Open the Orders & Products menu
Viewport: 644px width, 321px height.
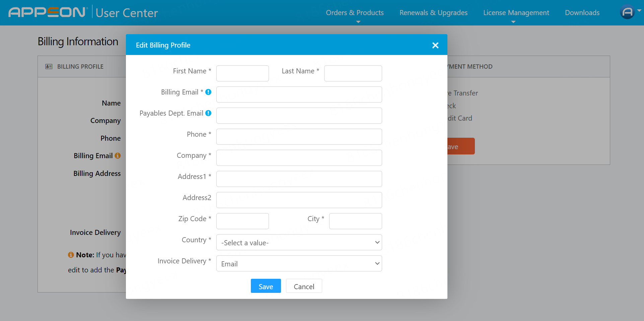pyautogui.click(x=355, y=13)
